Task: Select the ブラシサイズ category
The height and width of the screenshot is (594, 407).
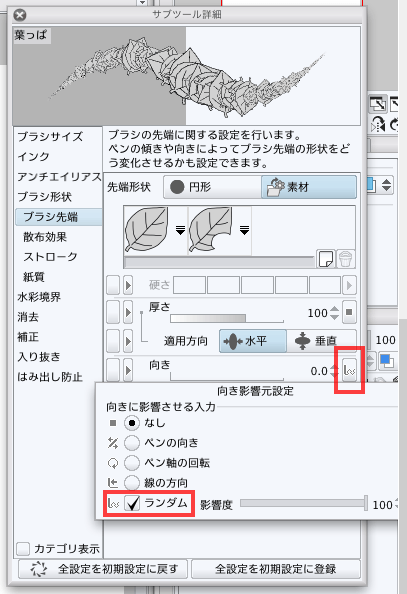Action: 50,137
